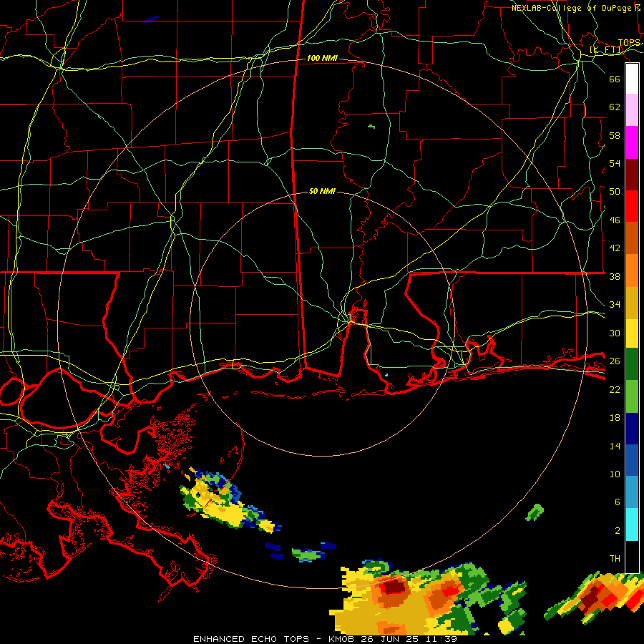Click the legend value 14
The image size is (644, 644).
point(615,446)
